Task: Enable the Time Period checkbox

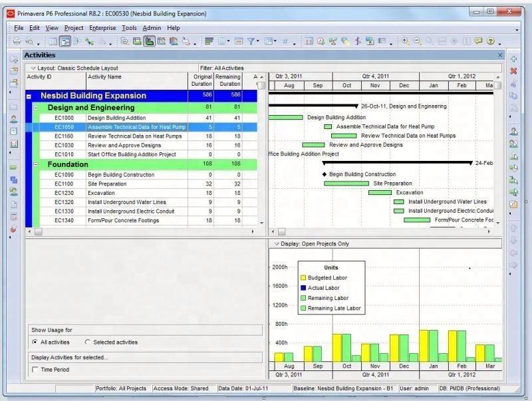Action: (35, 370)
